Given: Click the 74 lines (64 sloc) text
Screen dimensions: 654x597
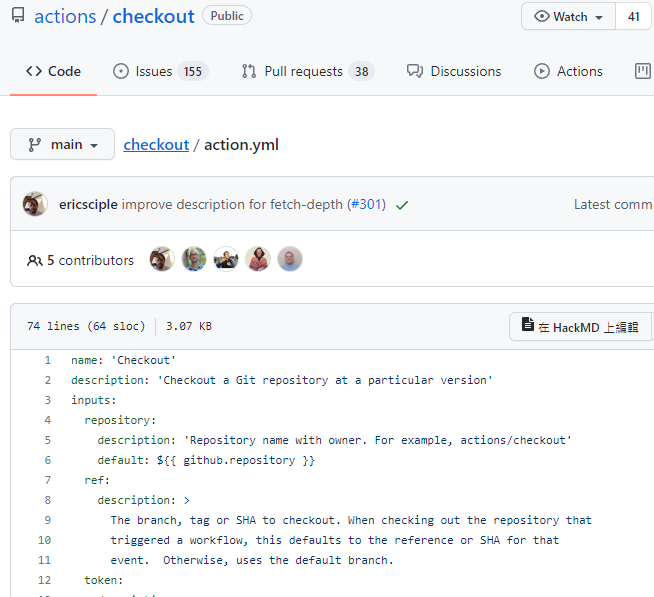Looking at the screenshot, I should pos(86,326).
